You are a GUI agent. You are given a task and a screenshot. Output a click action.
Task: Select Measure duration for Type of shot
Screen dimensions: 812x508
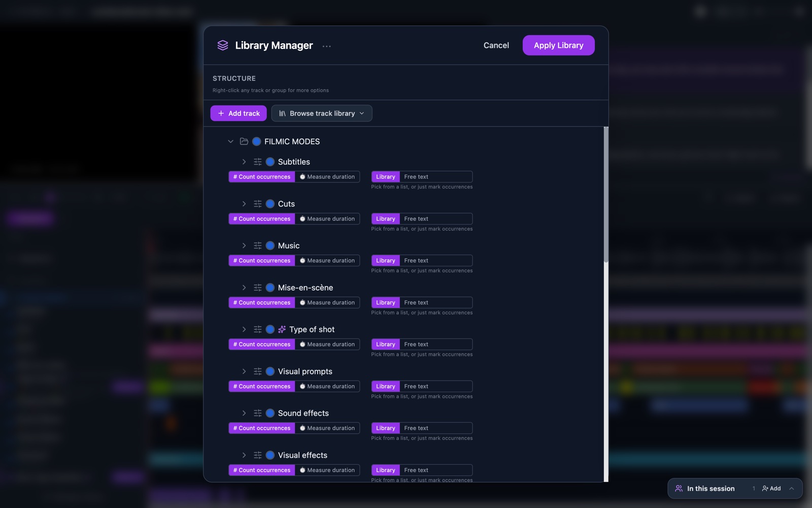pyautogui.click(x=327, y=344)
